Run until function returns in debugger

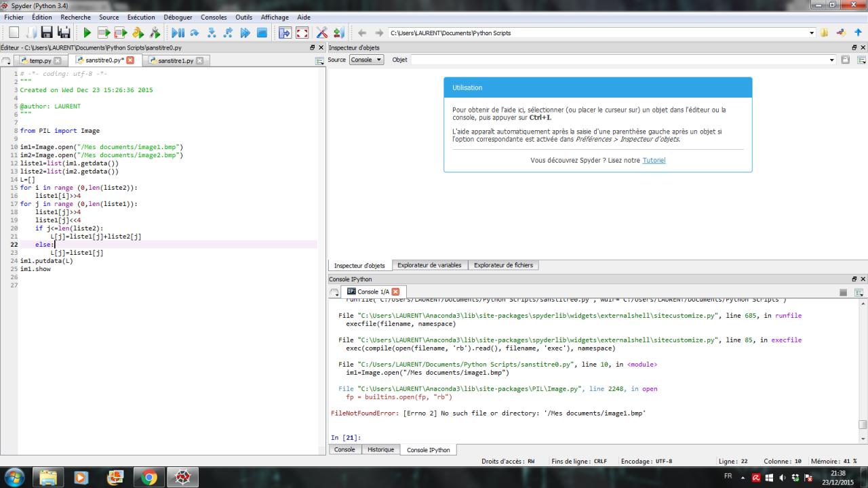[x=229, y=33]
